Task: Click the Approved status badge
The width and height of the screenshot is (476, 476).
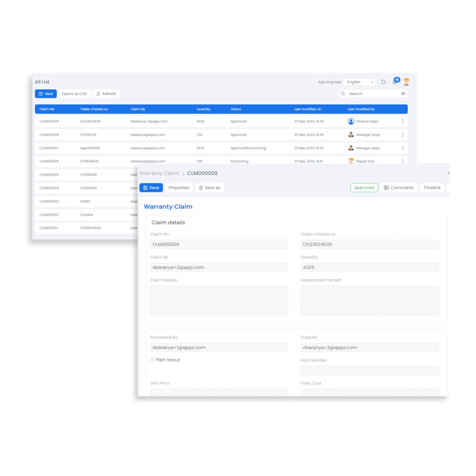Action: point(364,187)
